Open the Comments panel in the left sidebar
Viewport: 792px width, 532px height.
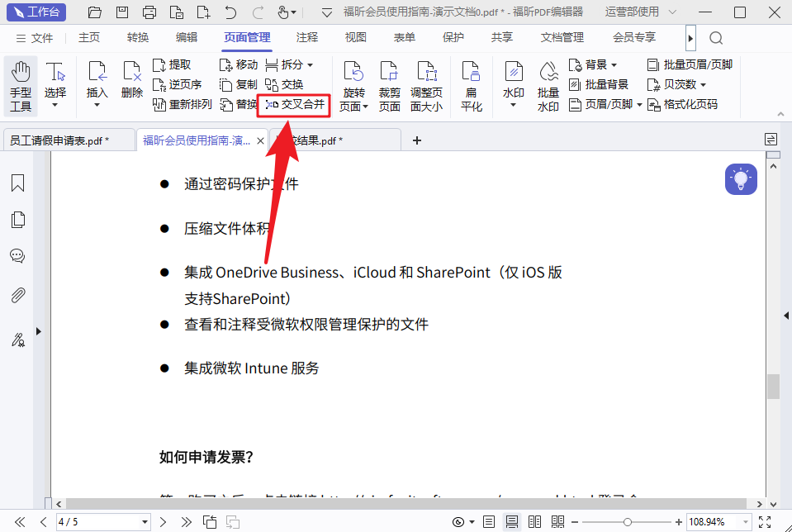[x=17, y=256]
